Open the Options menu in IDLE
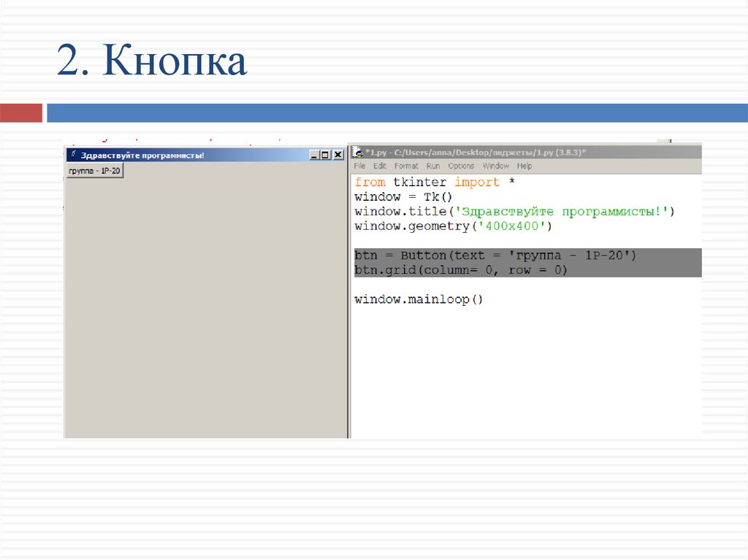748x560 pixels. click(461, 166)
